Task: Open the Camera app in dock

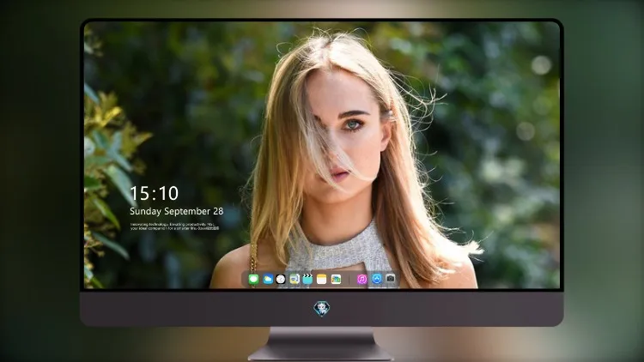Action: click(x=391, y=279)
